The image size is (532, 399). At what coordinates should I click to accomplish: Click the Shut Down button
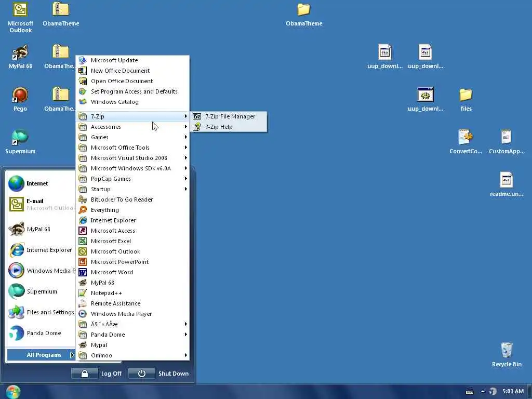point(159,374)
